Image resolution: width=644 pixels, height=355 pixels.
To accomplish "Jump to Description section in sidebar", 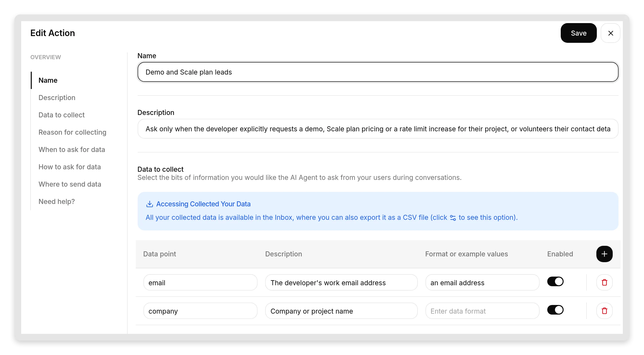I will [57, 97].
